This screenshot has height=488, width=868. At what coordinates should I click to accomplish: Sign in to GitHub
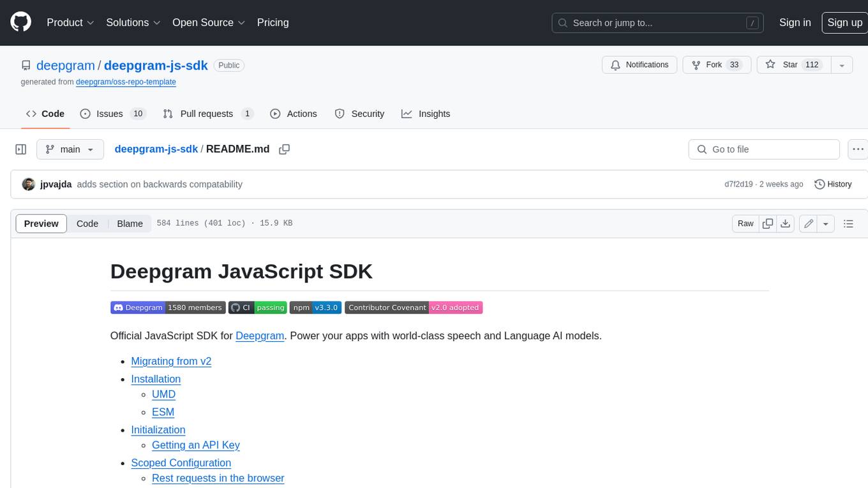click(x=795, y=22)
